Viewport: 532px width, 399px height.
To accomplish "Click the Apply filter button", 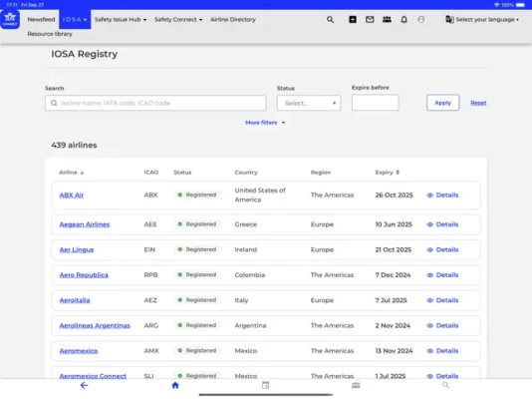I will (x=442, y=103).
